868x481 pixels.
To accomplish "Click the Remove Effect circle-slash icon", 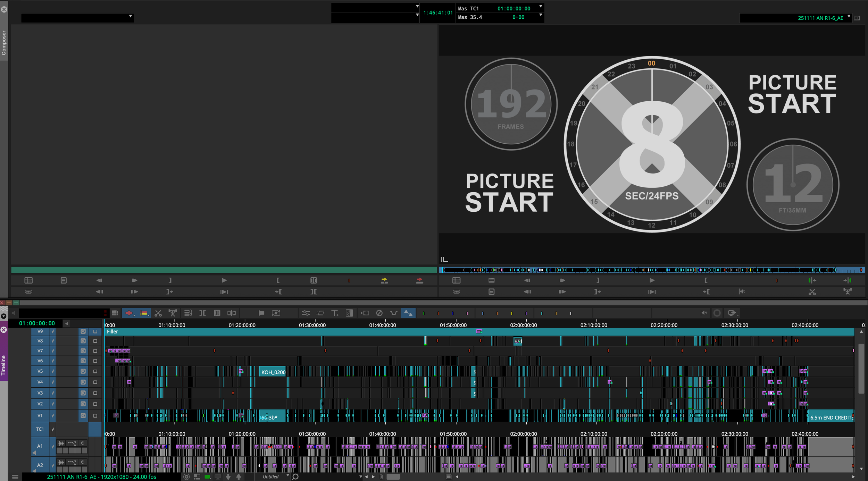I will 379,313.
